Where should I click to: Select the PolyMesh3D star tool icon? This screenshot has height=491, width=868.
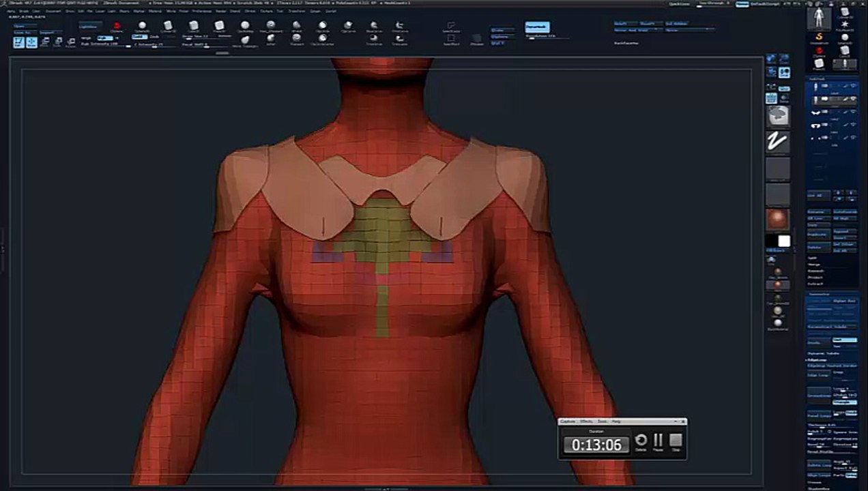(x=845, y=25)
